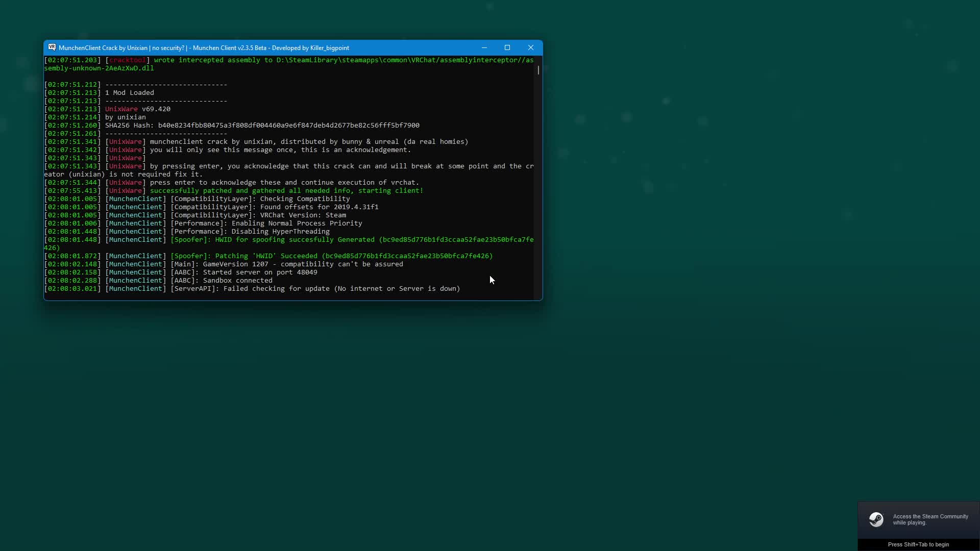The image size is (980, 551).
Task: Close the MunchenClient console window
Action: (531, 47)
